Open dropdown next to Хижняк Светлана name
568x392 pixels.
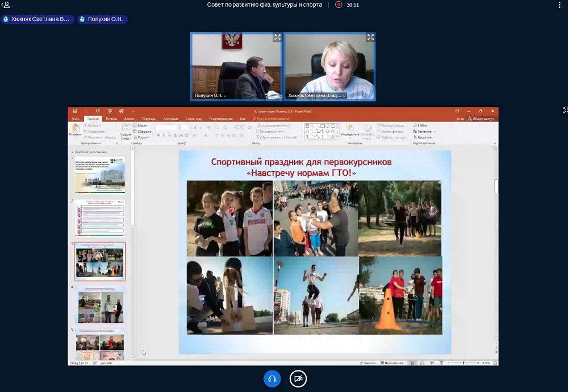point(344,96)
